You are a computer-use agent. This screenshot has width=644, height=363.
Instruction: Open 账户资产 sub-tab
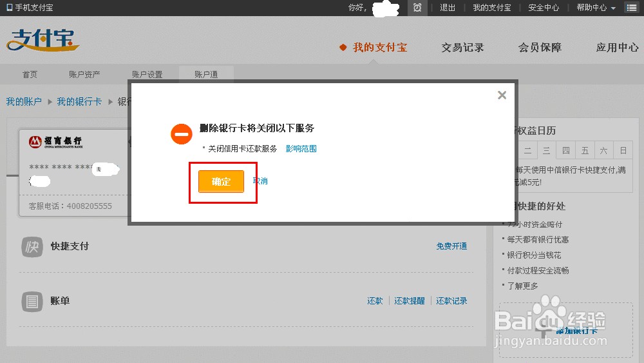[84, 74]
